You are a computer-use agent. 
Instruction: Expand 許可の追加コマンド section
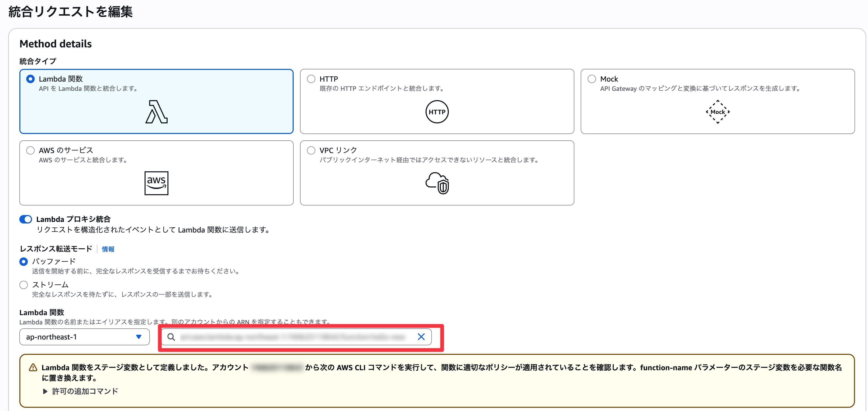(x=80, y=391)
